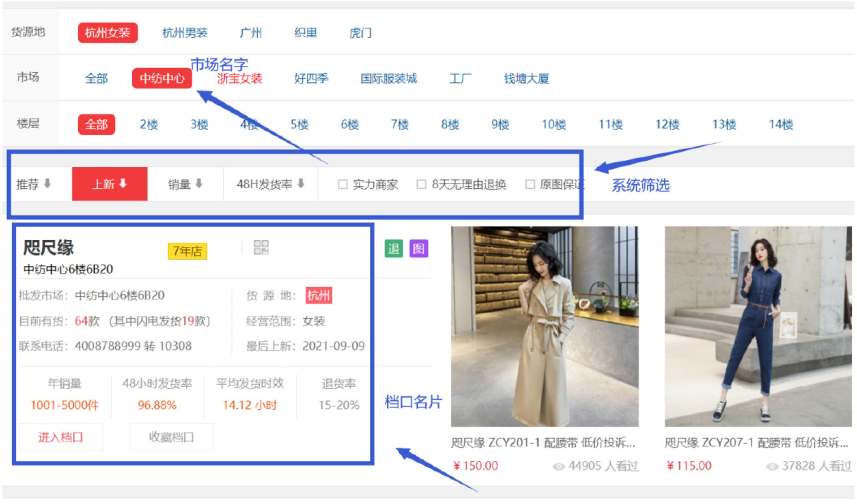This screenshot has height=504, width=857.
Task: Check the 原图保证 option
Action: [x=530, y=185]
